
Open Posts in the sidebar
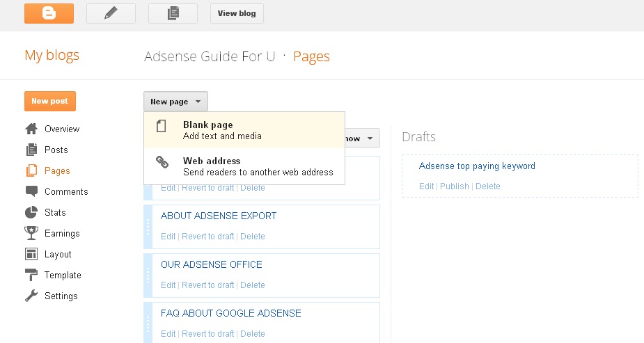[x=56, y=150]
